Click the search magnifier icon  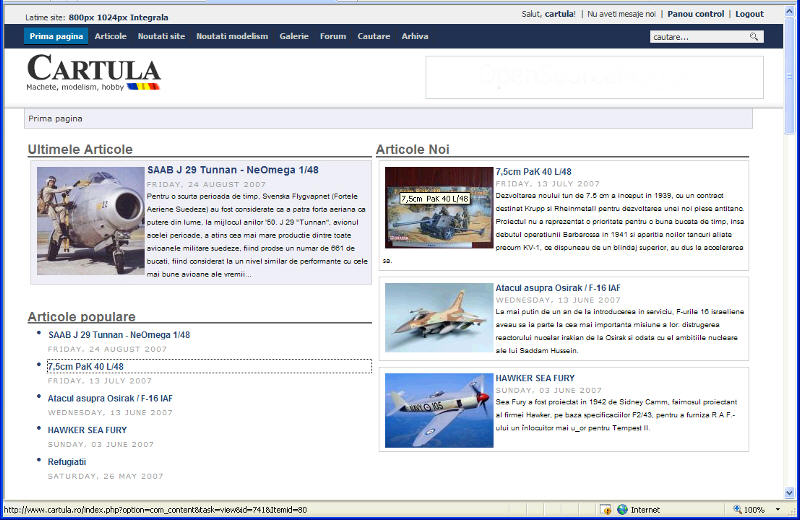(x=754, y=36)
